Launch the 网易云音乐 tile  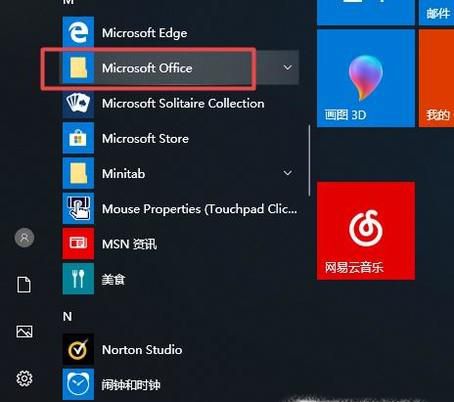click(x=366, y=231)
